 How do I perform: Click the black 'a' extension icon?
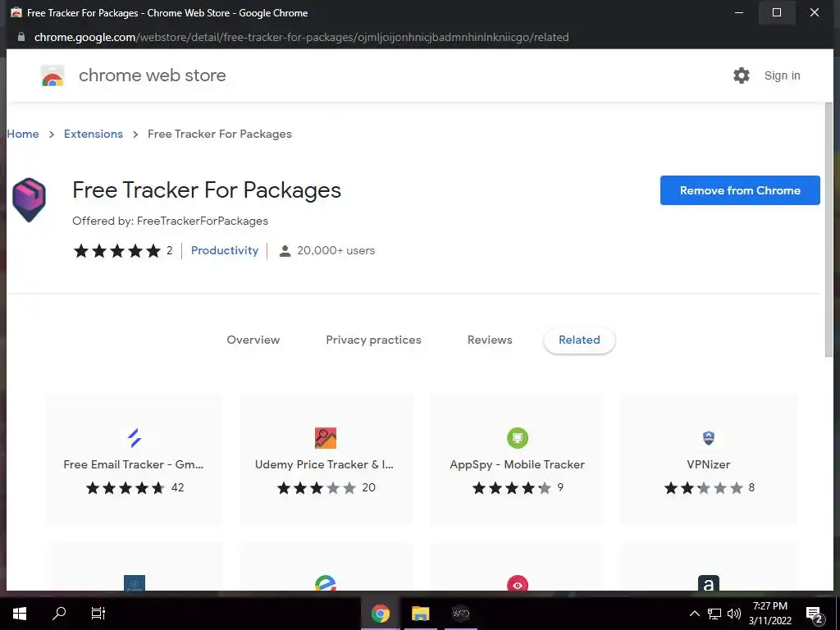pyautogui.click(x=708, y=584)
